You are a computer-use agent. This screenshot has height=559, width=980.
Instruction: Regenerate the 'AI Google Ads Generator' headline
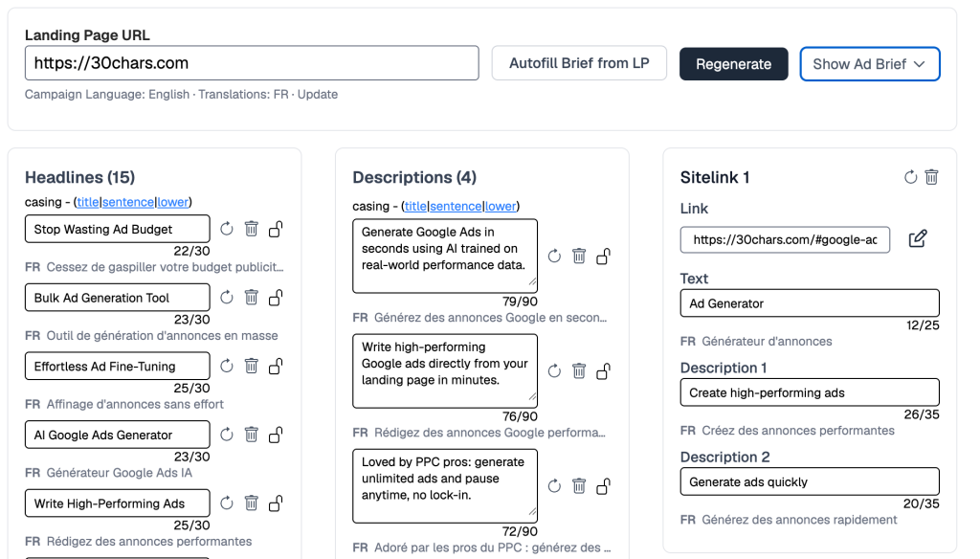(x=227, y=435)
